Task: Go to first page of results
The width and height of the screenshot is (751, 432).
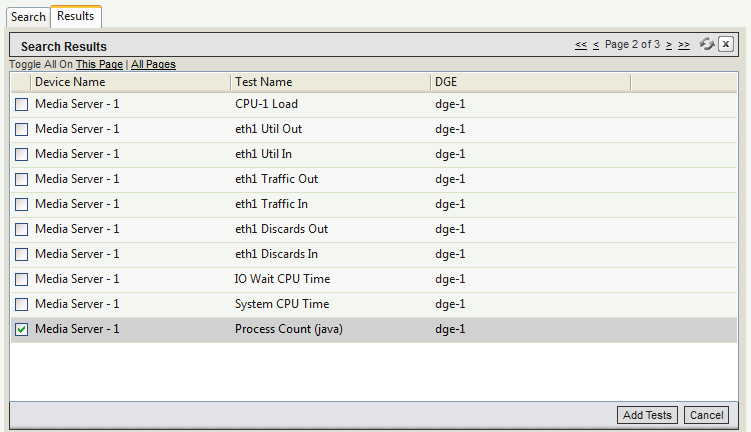Action: click(581, 45)
